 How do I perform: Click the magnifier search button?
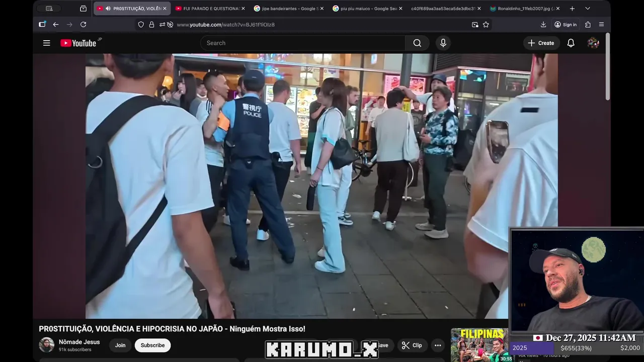[x=417, y=43]
